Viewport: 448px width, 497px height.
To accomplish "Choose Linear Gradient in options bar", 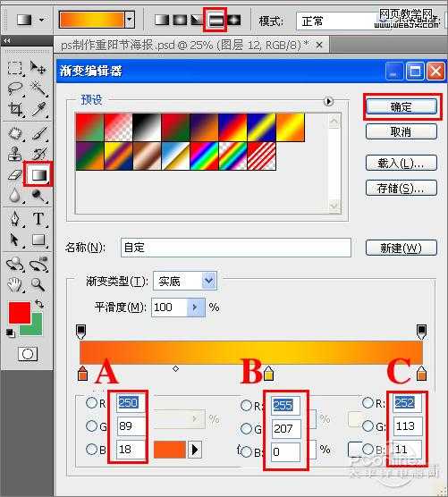I will click(162, 21).
